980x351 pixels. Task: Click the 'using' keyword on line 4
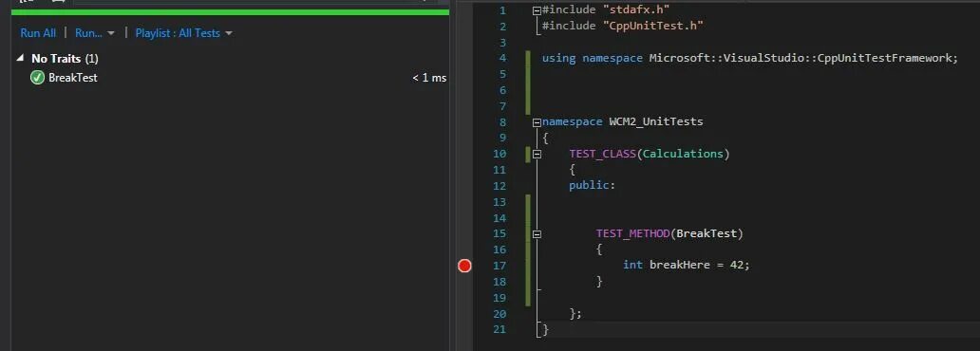[558, 58]
